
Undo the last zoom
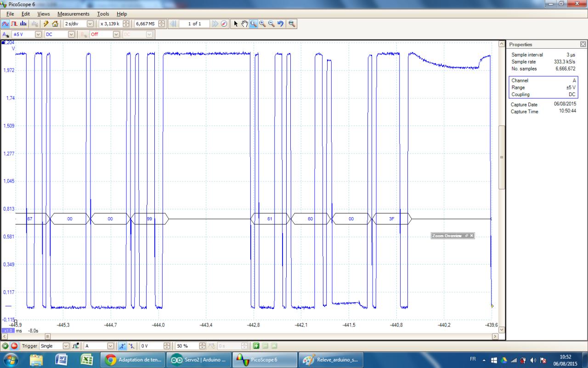pyautogui.click(x=280, y=24)
